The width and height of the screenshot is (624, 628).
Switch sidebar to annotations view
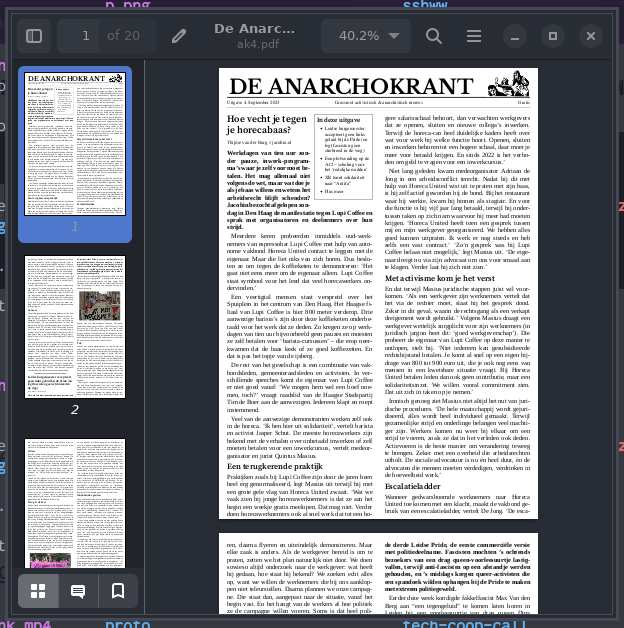coord(78,591)
